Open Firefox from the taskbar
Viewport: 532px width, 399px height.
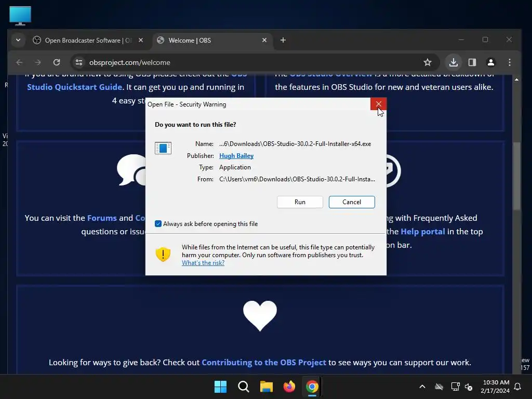coord(289,387)
